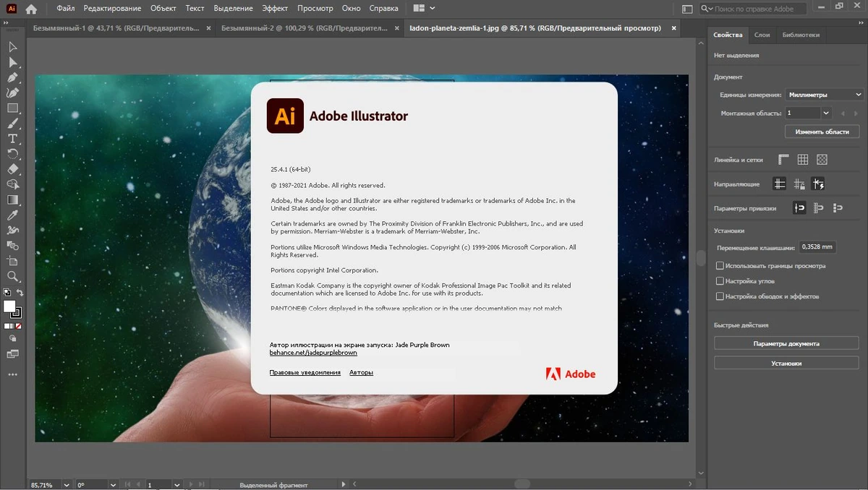Image resolution: width=868 pixels, height=490 pixels.
Task: Open behance.net/jadepurplebrown link
Action: point(313,353)
